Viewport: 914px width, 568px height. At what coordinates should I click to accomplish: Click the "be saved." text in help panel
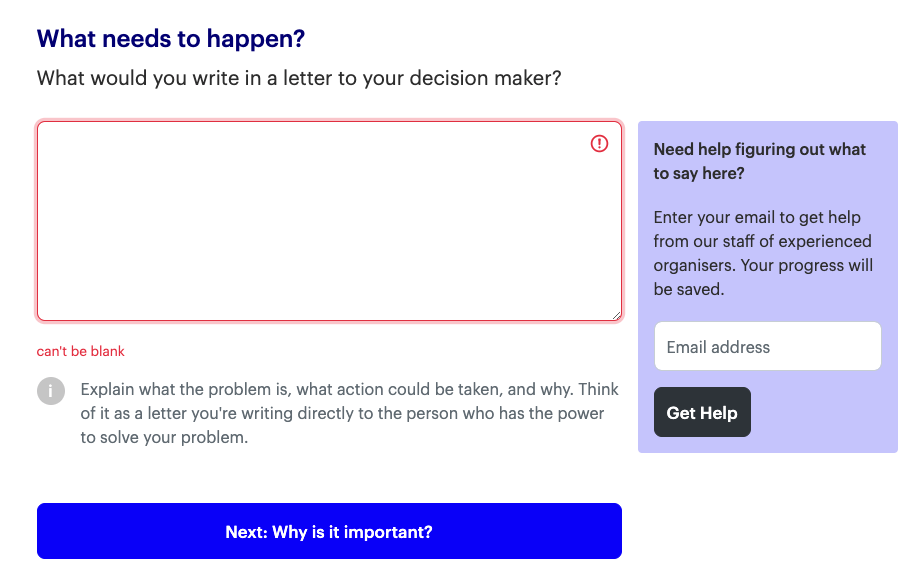coord(688,289)
